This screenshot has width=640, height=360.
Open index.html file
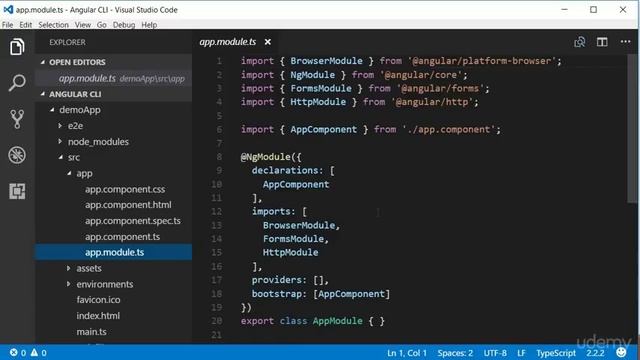(98, 316)
